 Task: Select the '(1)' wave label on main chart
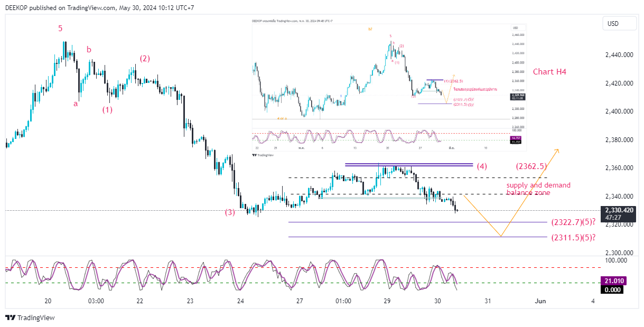tap(107, 110)
